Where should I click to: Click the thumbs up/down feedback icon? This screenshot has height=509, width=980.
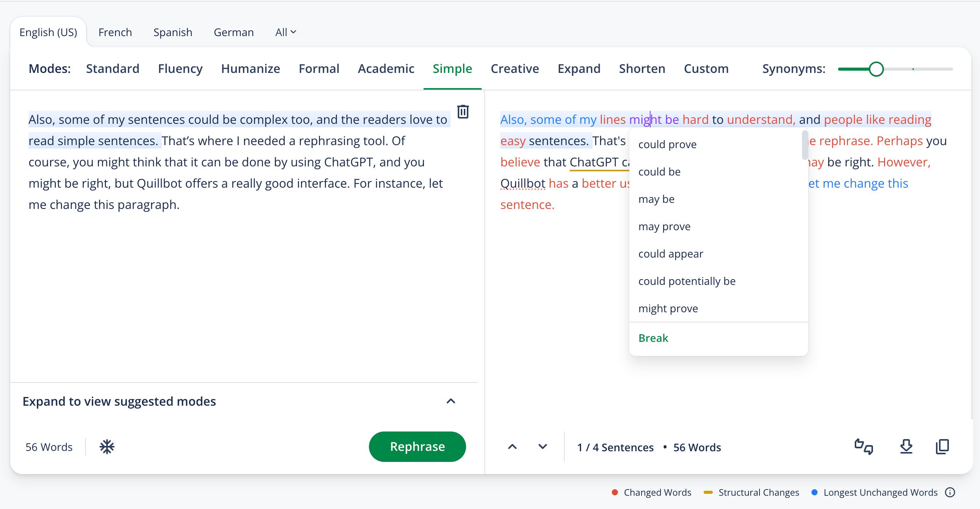(863, 447)
